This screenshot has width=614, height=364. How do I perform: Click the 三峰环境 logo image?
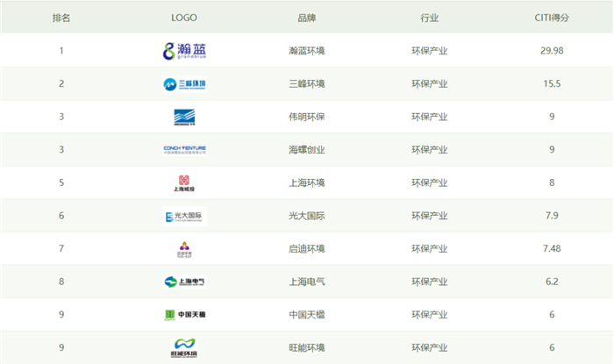click(184, 84)
